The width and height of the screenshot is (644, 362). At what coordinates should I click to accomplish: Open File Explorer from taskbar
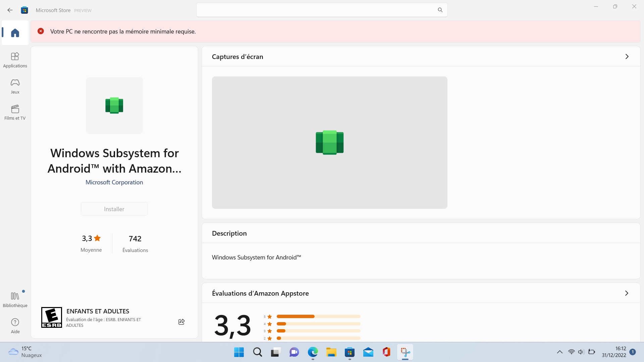pos(331,352)
